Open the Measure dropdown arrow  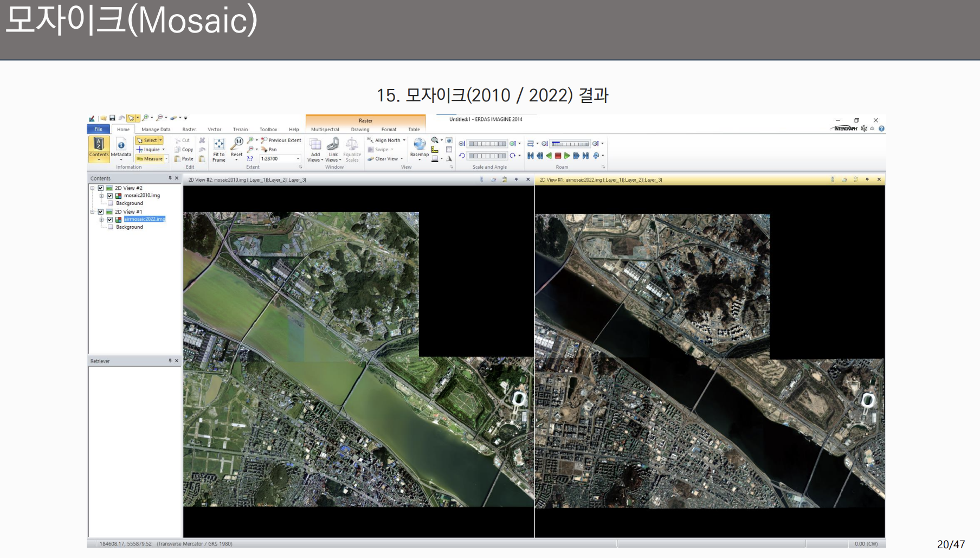pos(166,159)
